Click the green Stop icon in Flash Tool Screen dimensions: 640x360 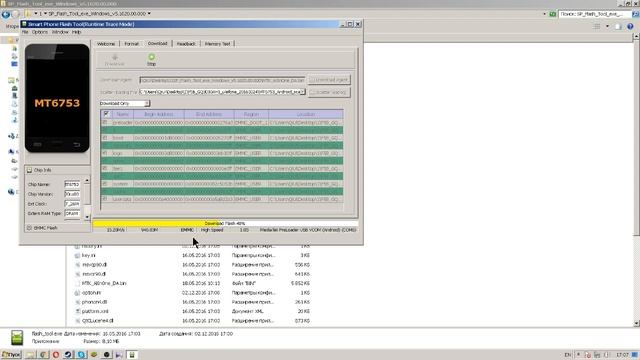click(151, 57)
